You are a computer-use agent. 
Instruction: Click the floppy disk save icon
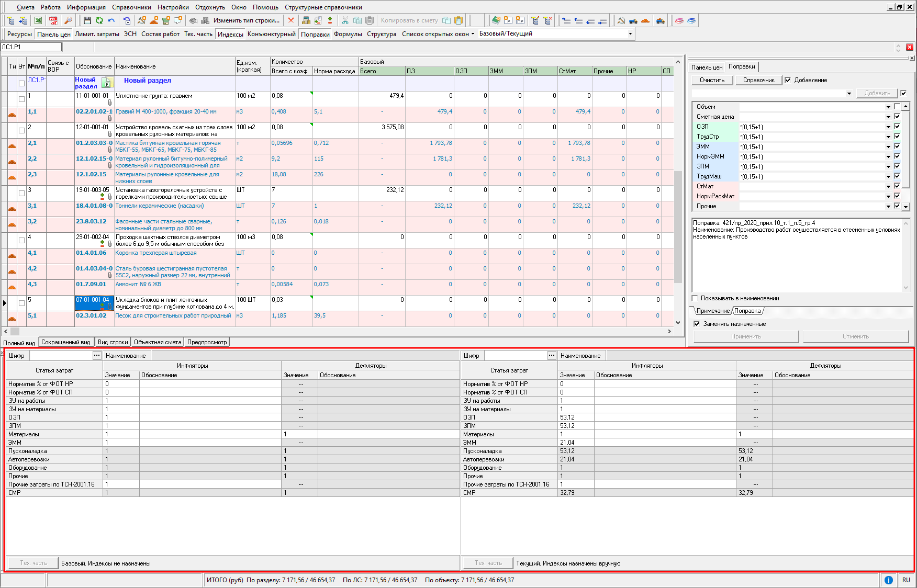(87, 20)
